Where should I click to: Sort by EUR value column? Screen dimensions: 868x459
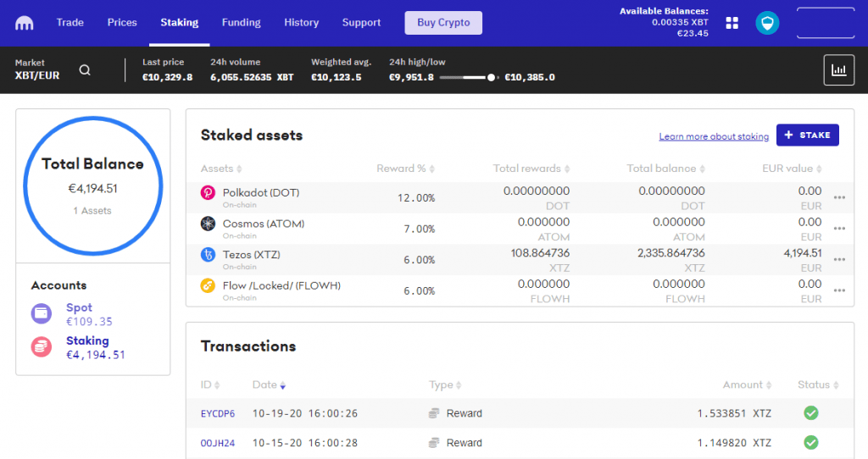793,169
